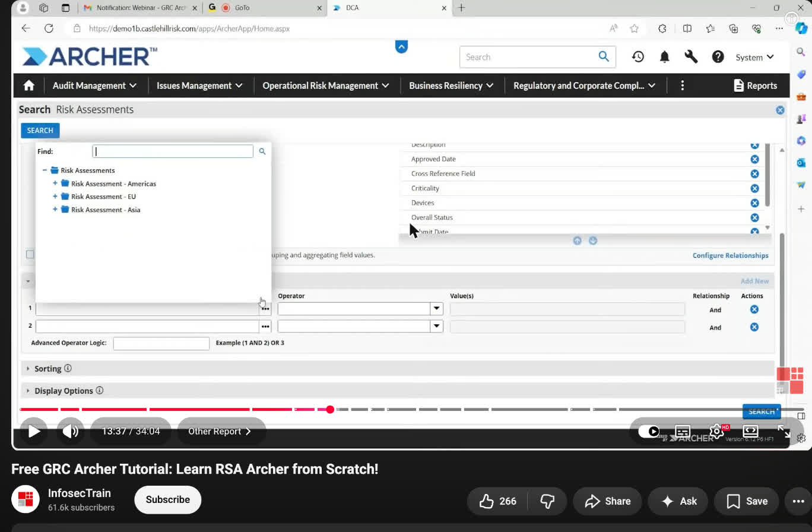Open the Reports page

[756, 85]
